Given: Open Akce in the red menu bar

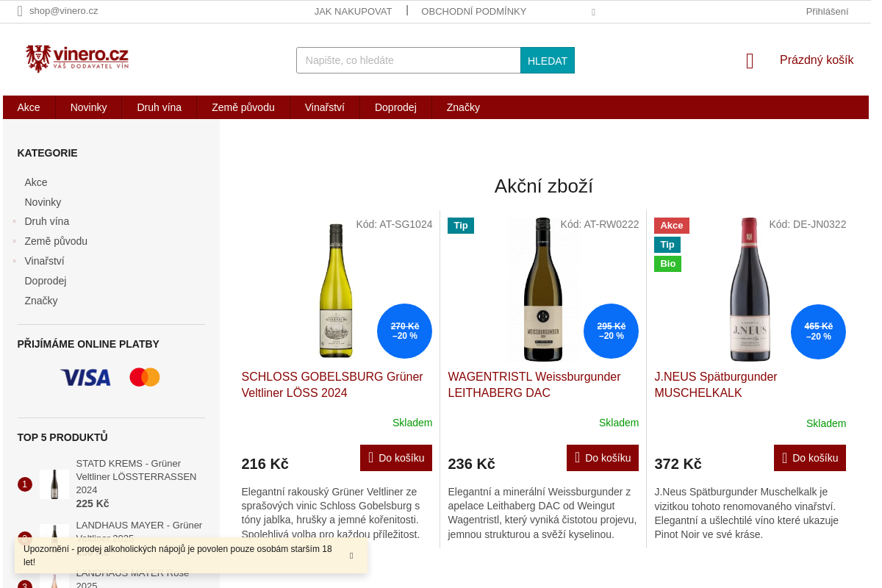Looking at the screenshot, I should tap(29, 107).
